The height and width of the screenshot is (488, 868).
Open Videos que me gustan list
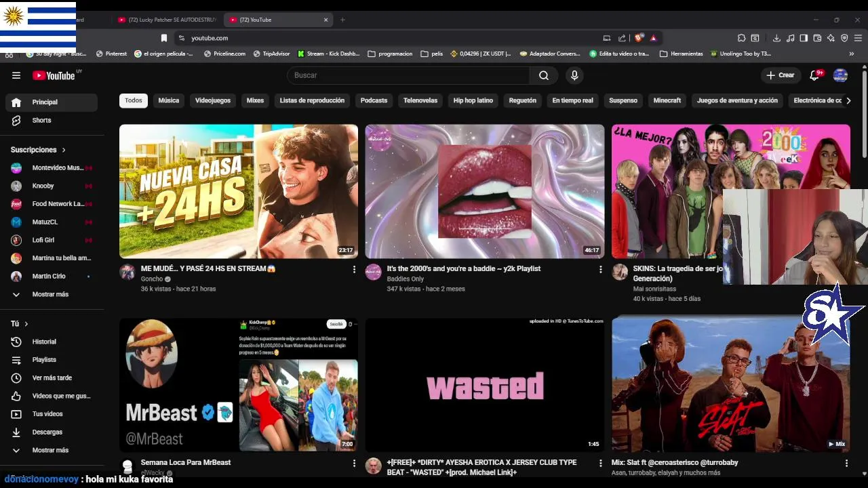[x=52, y=396]
